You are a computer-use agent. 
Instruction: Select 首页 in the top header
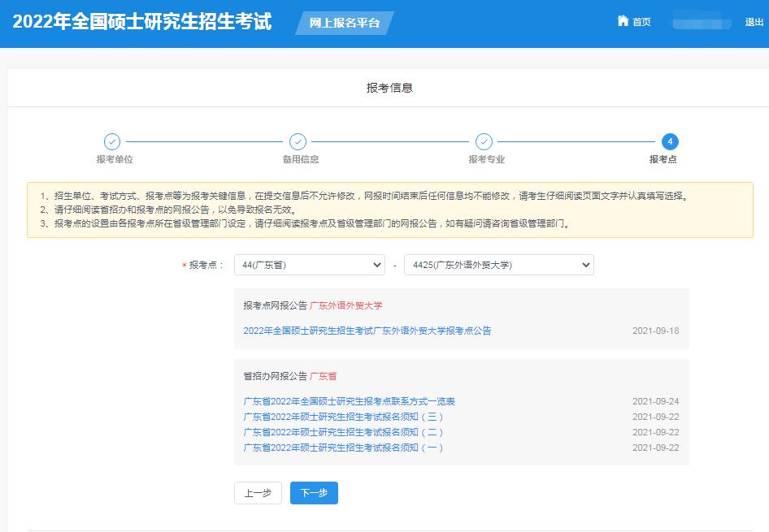coord(641,21)
